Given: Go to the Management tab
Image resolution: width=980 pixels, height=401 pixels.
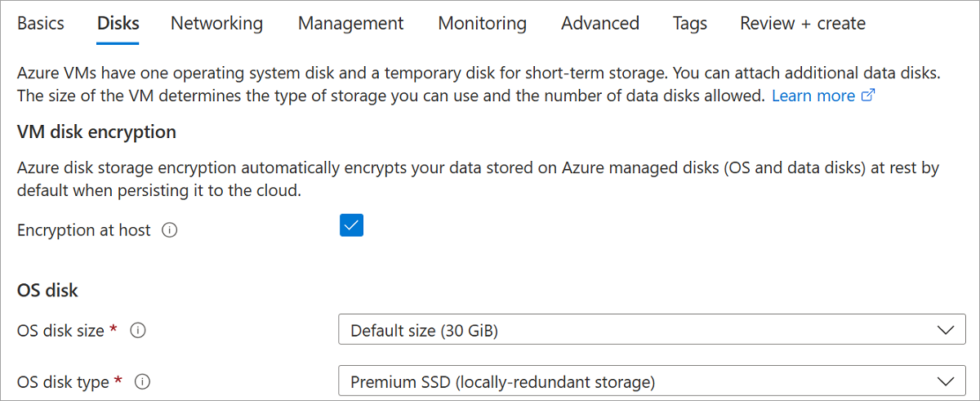Looking at the screenshot, I should (x=350, y=24).
